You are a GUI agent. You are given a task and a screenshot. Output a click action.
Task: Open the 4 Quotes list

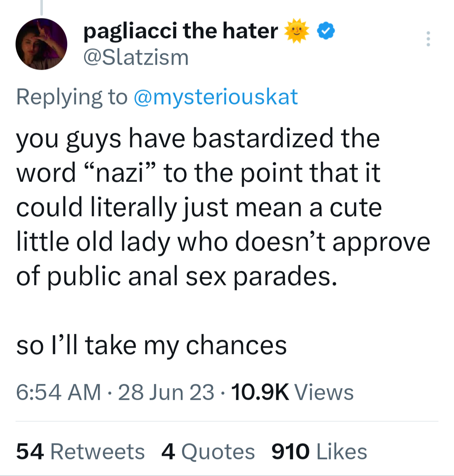coord(208,452)
